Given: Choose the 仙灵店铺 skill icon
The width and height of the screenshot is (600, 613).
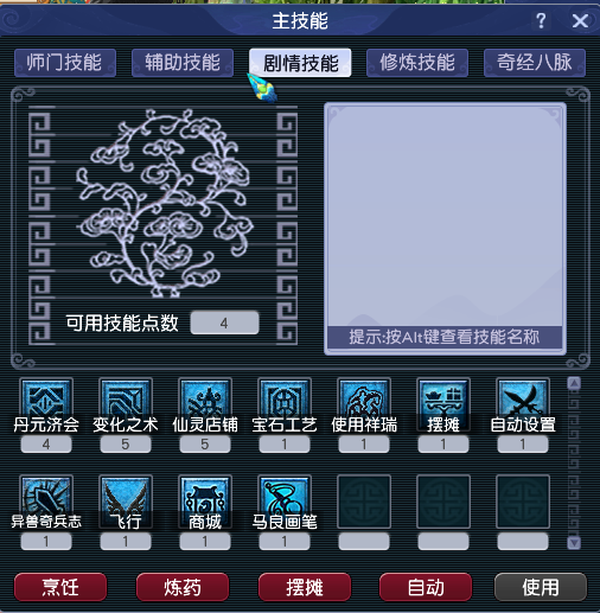Looking at the screenshot, I should coord(205,402).
